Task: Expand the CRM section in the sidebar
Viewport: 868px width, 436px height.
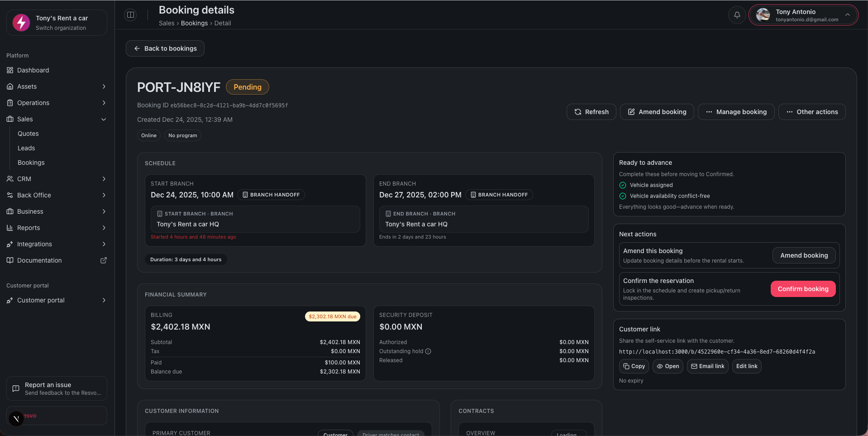Action: [104, 179]
